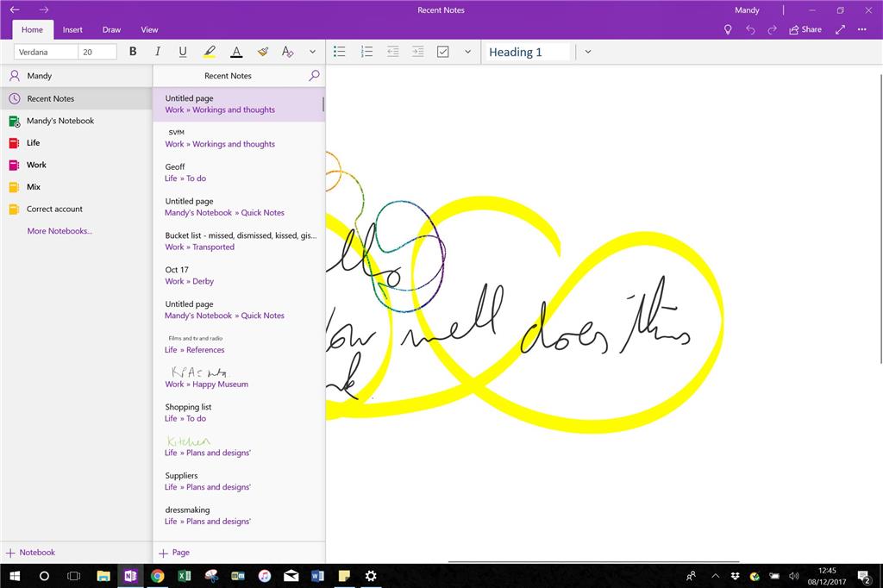Open the Mix notebook
883x588 pixels.
coord(76,186)
